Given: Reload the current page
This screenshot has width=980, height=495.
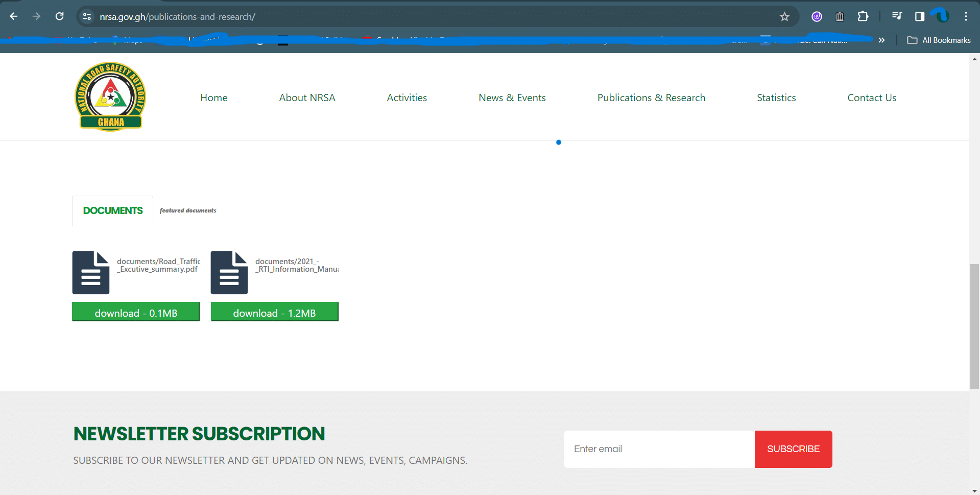Looking at the screenshot, I should tap(59, 16).
